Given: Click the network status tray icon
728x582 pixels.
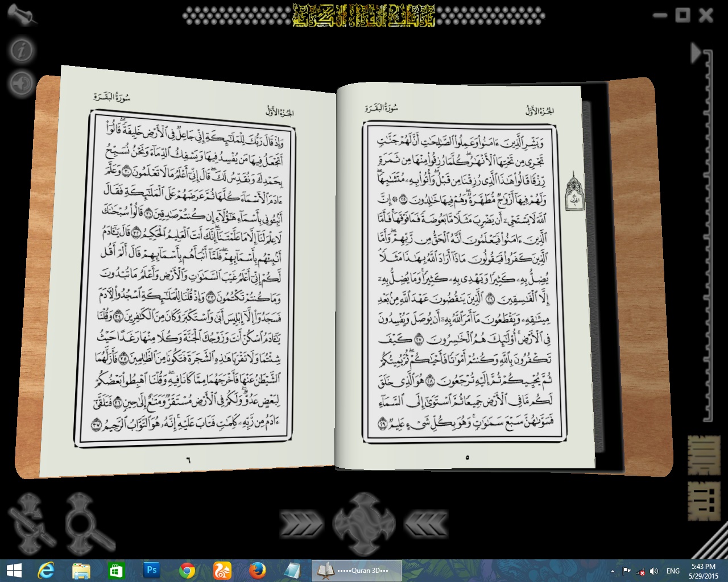Looking at the screenshot, I should 640,571.
